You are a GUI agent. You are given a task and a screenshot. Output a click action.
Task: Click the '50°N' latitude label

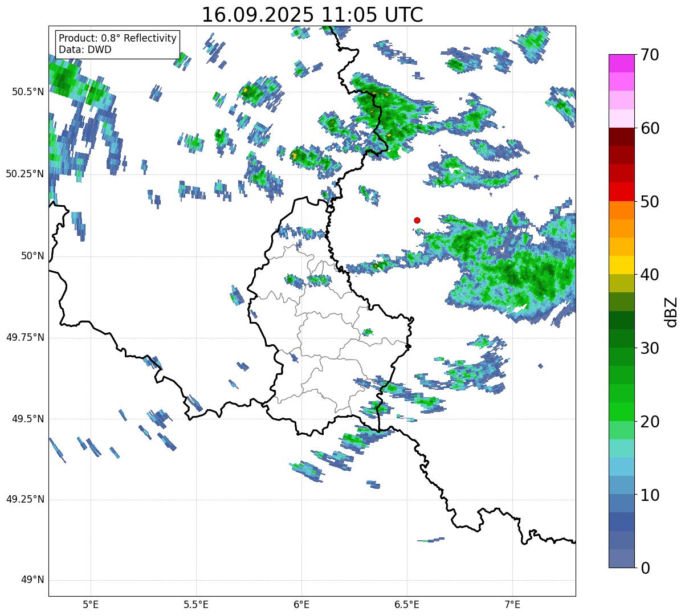tap(33, 256)
